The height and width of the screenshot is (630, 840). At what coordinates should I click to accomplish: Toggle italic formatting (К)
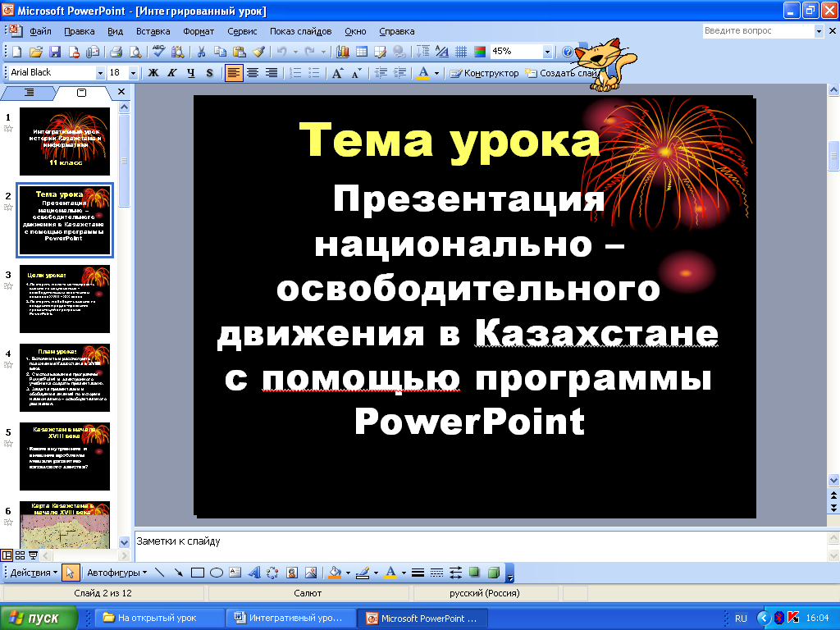[172, 73]
